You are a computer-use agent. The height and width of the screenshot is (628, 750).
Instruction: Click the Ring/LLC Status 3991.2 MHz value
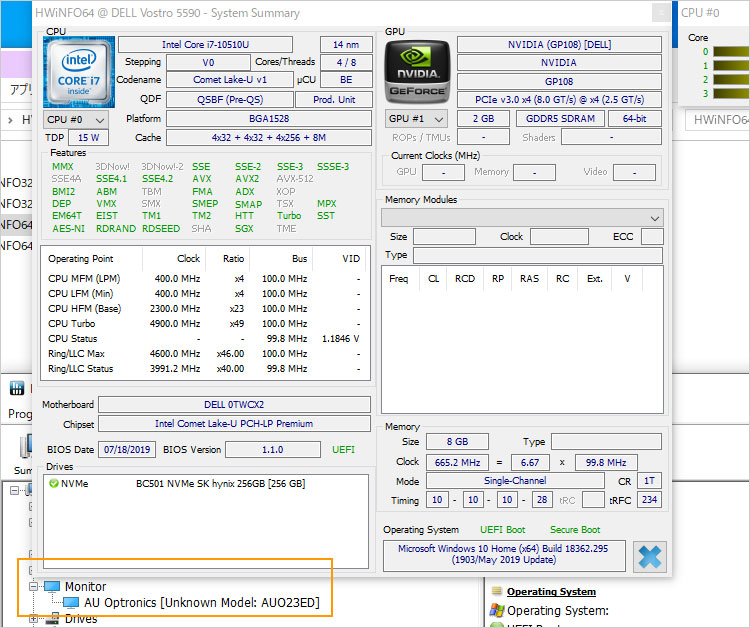175,369
